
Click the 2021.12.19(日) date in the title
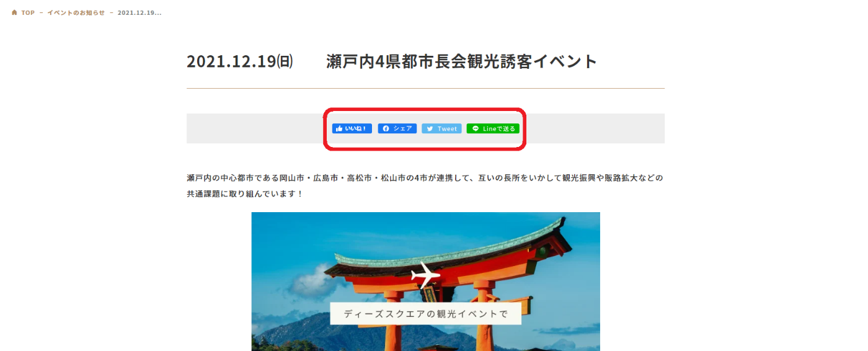pos(240,61)
